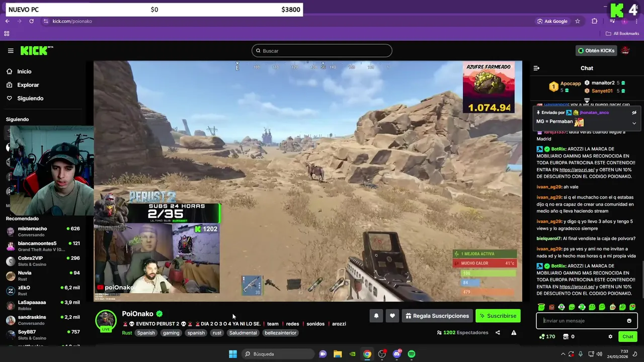Expand the gift leaderboard handle below Sanyet01
Image resolution: width=644 pixels, height=362 pixels.
click(x=587, y=101)
